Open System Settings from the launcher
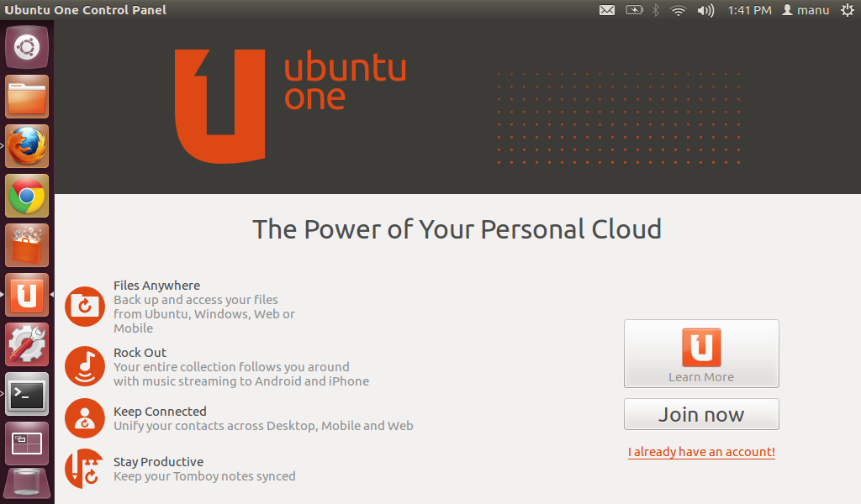The image size is (861, 504). pyautogui.click(x=26, y=344)
